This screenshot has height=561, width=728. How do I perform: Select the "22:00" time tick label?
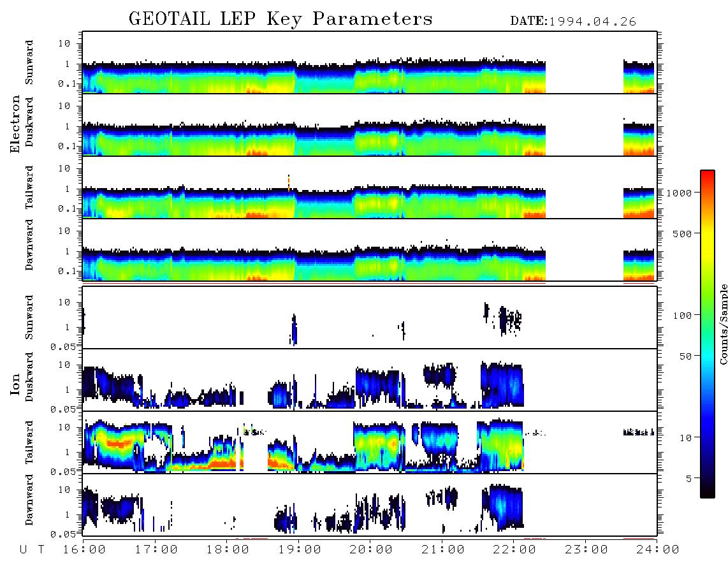[x=514, y=550]
